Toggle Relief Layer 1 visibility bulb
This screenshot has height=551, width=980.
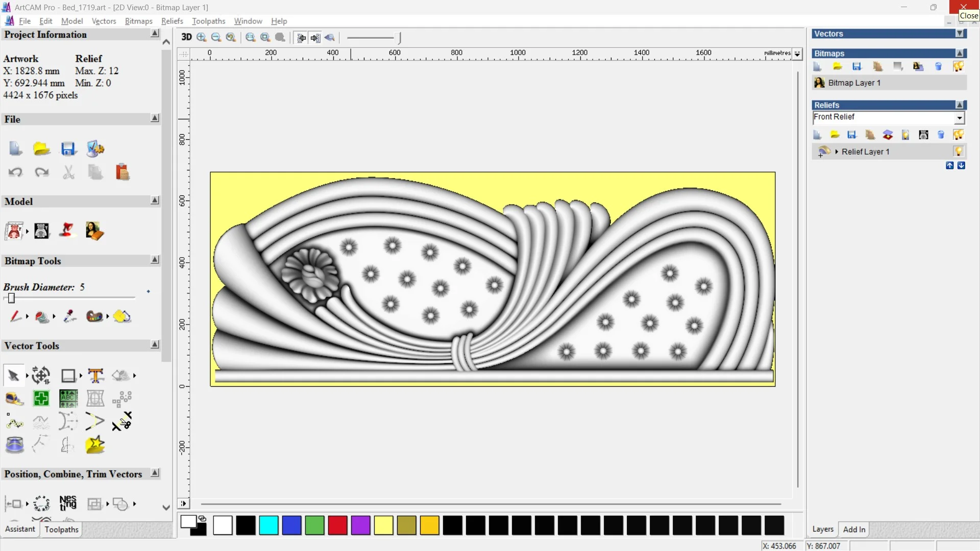coord(958,152)
